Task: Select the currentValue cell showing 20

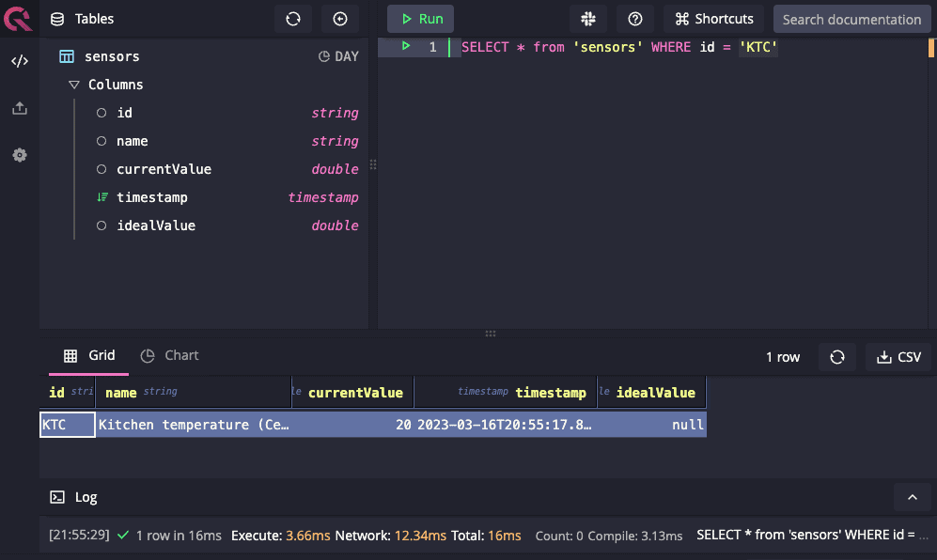Action: click(352, 425)
